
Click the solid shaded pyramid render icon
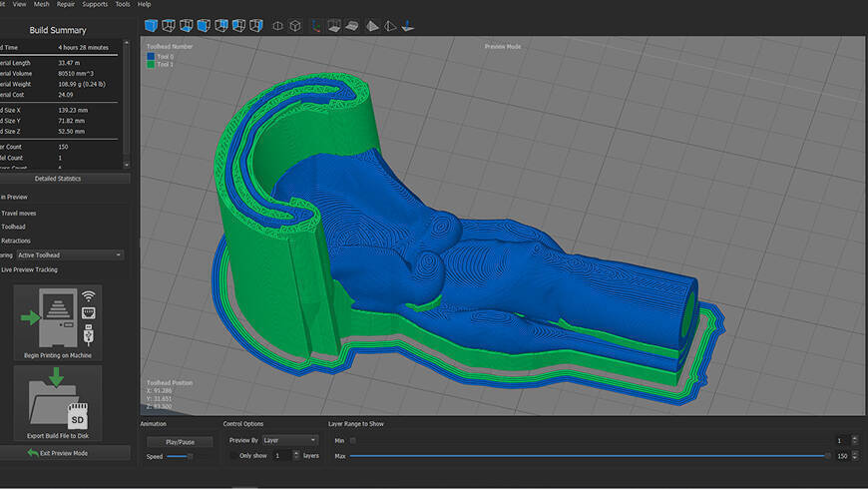point(371,25)
